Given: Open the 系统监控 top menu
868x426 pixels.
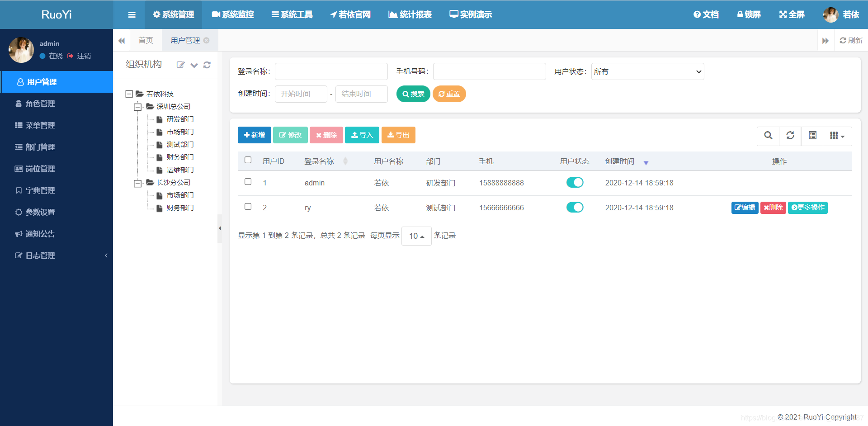Looking at the screenshot, I should pos(233,14).
